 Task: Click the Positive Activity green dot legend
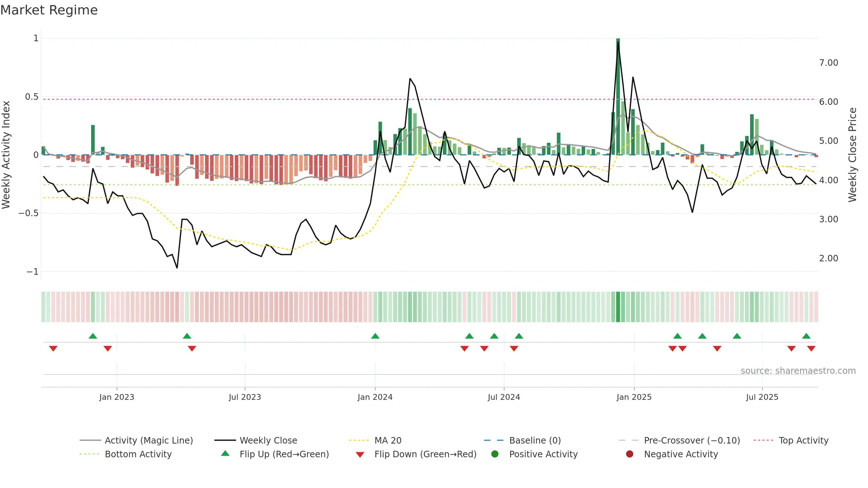(x=495, y=454)
